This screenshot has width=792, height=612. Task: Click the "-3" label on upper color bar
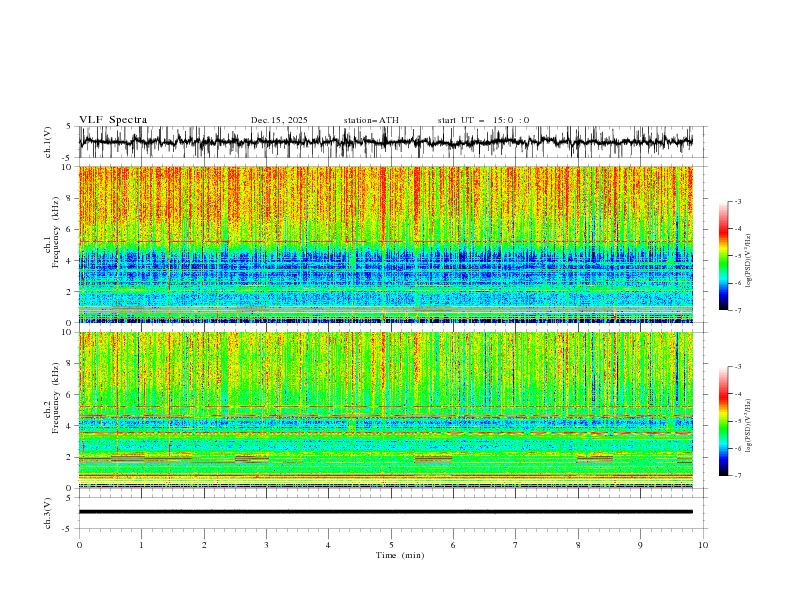737,201
